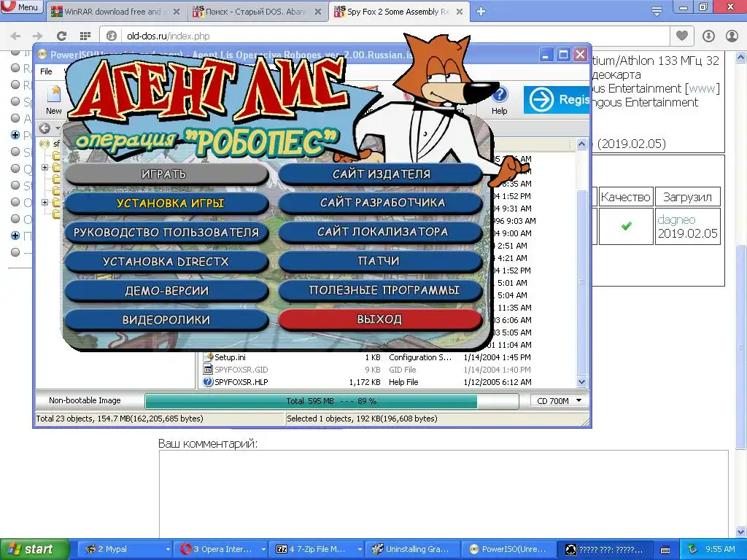Click ИГРАТЬ button in the game launcher
The height and width of the screenshot is (560, 747).
(x=166, y=174)
